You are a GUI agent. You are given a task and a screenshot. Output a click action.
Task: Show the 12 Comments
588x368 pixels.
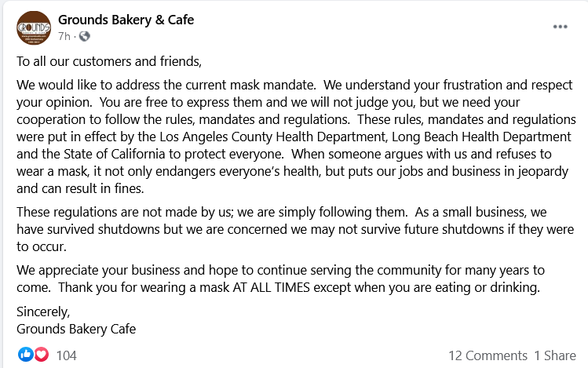point(488,355)
